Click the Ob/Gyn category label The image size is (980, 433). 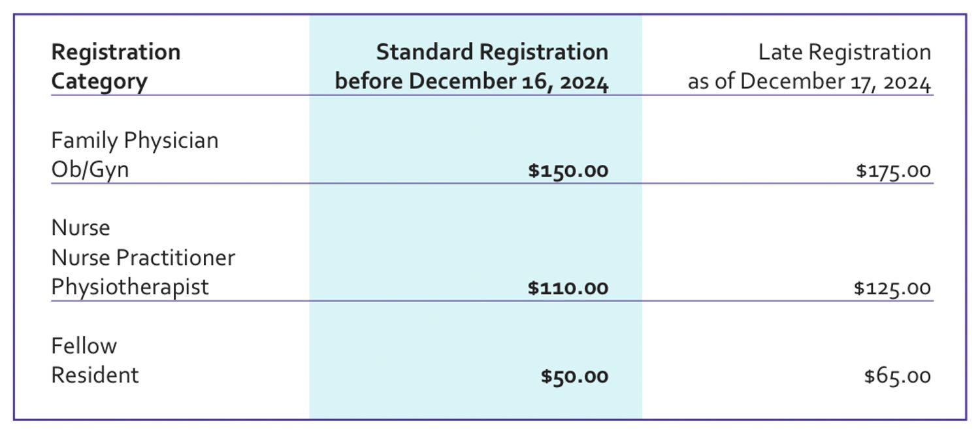(90, 170)
